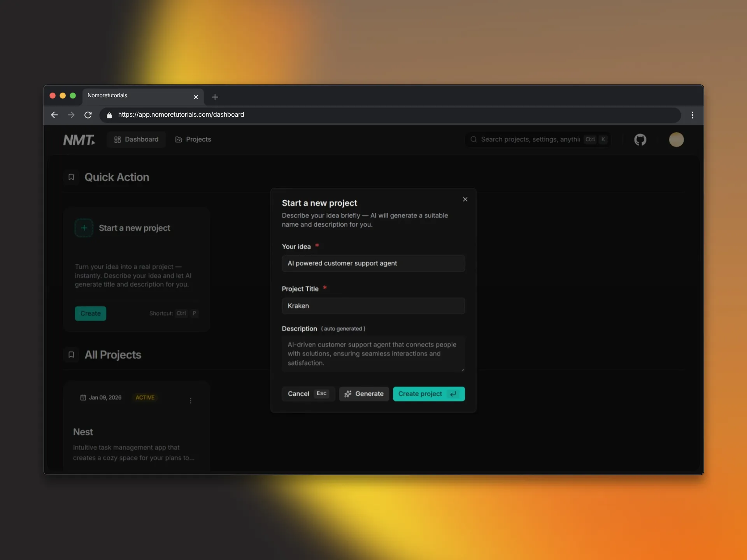Click the bookmark icon beside All Projects
This screenshot has height=560, width=747.
tap(71, 354)
